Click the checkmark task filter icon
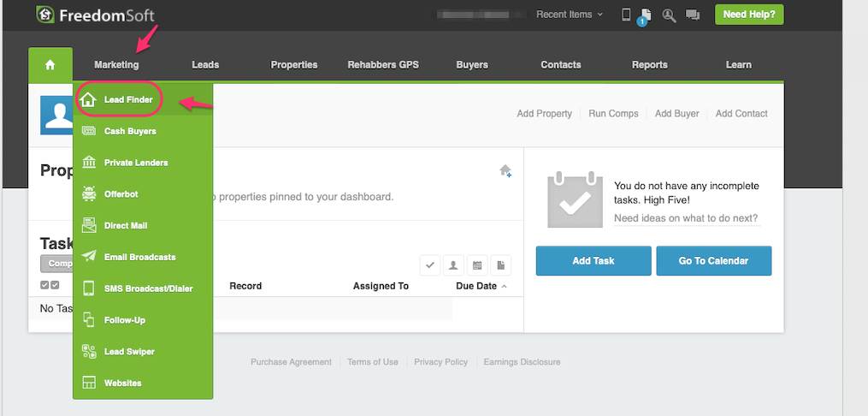This screenshot has height=416, width=868. click(x=429, y=265)
